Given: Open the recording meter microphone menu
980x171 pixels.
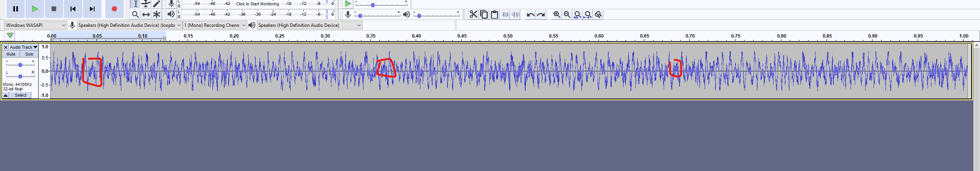Looking at the screenshot, I should pyautogui.click(x=171, y=4).
